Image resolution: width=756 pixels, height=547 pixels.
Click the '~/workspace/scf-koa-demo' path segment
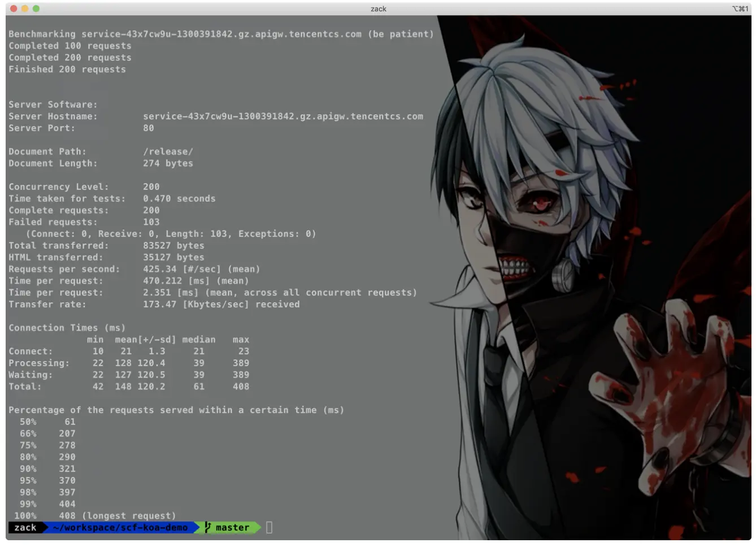120,528
